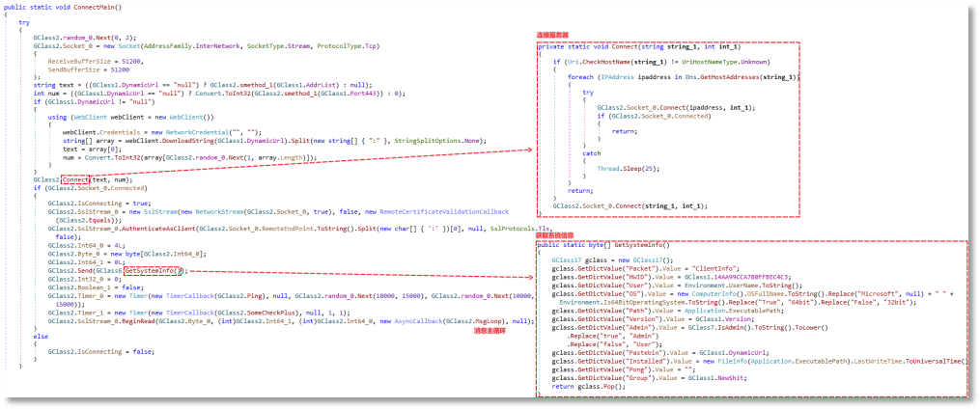The height and width of the screenshot is (409, 980).
Task: Click the red-boxed Connect method call
Action: 77,179
